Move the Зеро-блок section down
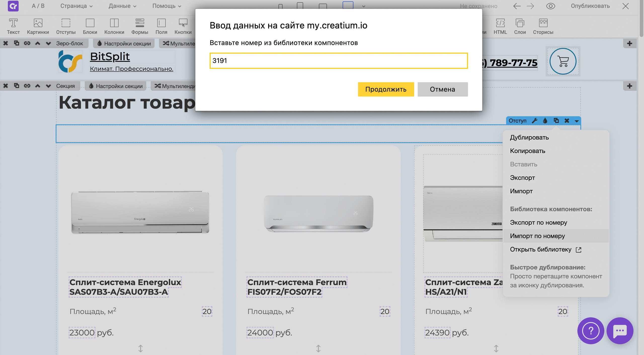Image resolution: width=644 pixels, height=355 pixels. click(x=48, y=43)
